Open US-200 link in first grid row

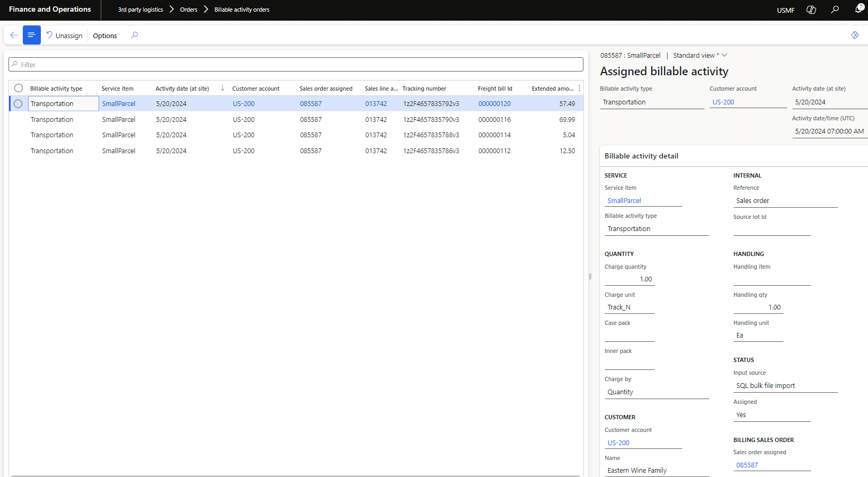click(243, 104)
